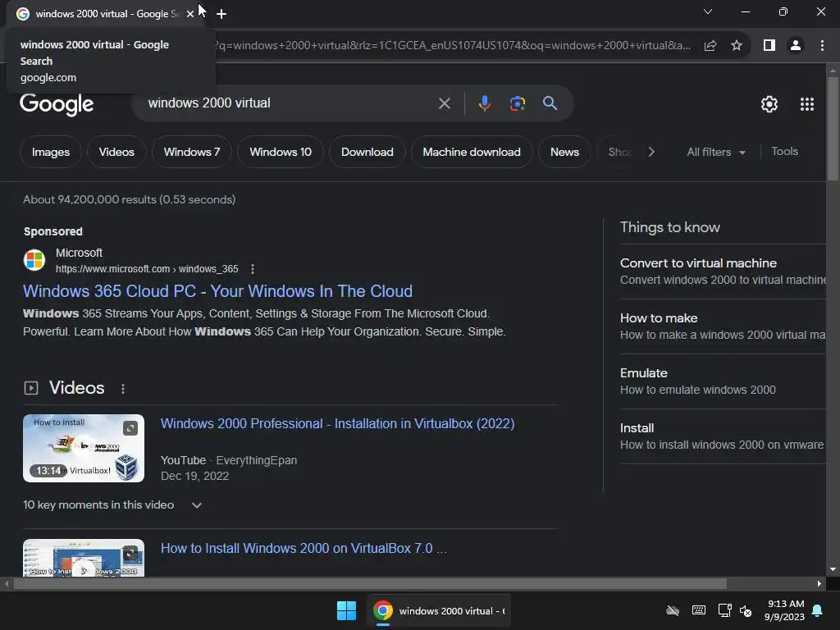
Task: Click the address bar URL
Action: [x=453, y=46]
